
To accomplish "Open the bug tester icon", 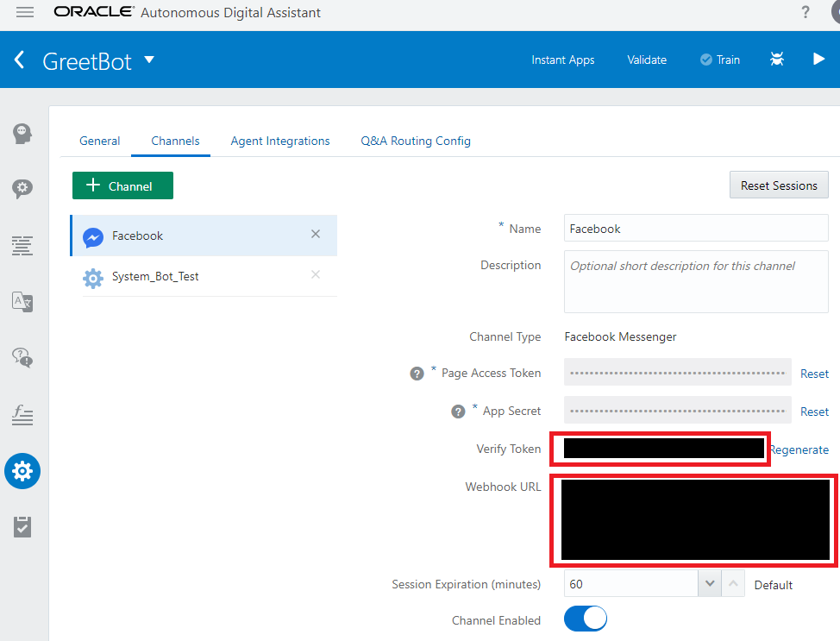I will [777, 59].
